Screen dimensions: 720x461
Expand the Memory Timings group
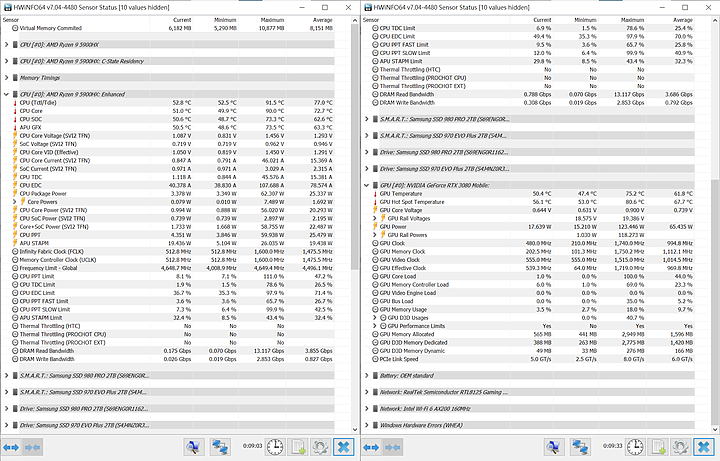[x=6, y=78]
